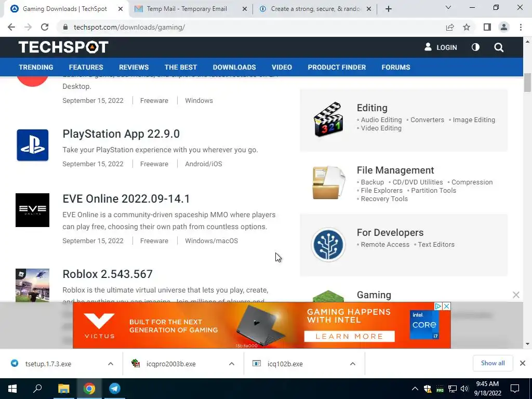
Task: Open the TRENDING menu
Action: pyautogui.click(x=36, y=67)
